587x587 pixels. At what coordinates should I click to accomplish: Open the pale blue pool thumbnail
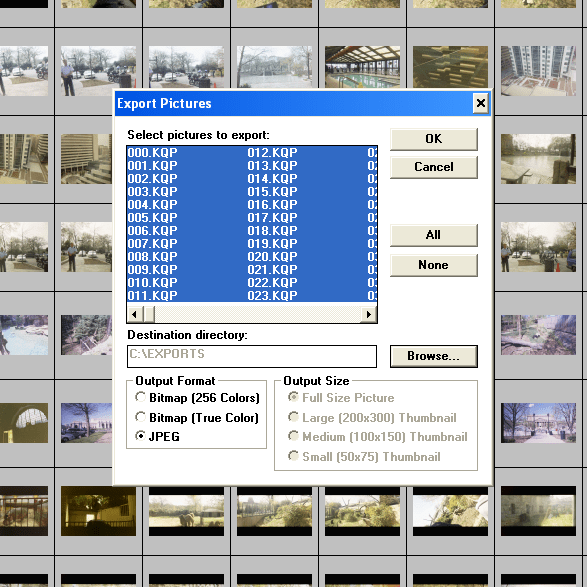(24, 335)
